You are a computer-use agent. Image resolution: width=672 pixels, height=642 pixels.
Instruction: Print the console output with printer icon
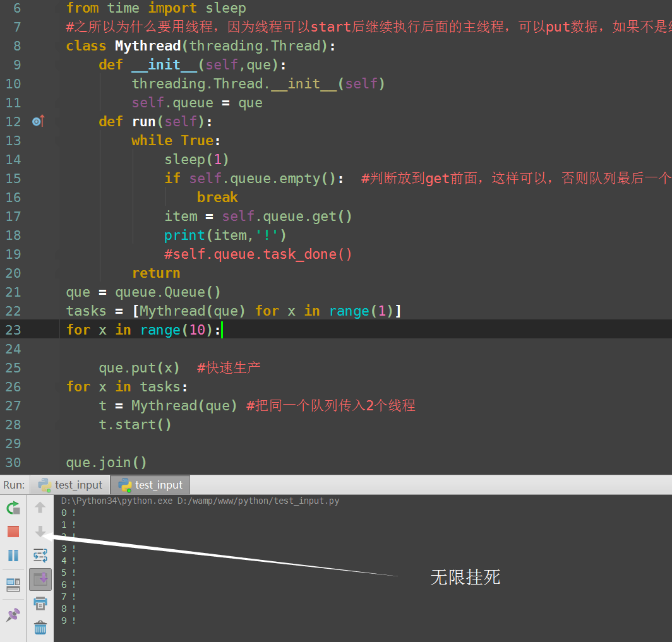(40, 603)
